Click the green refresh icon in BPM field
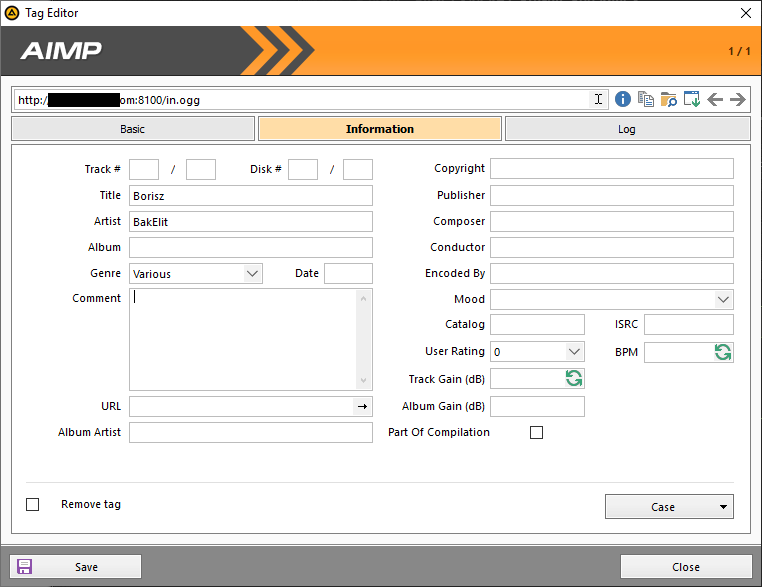 coord(722,352)
